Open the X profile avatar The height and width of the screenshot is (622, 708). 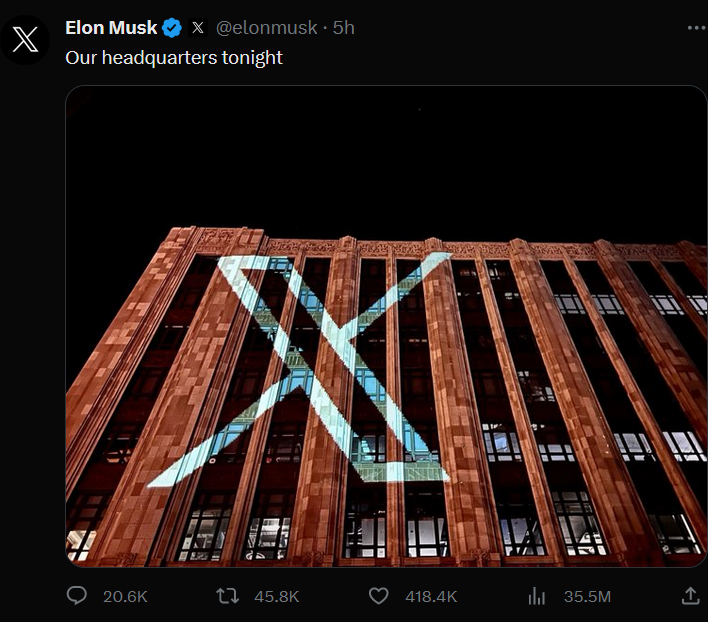tap(25, 39)
